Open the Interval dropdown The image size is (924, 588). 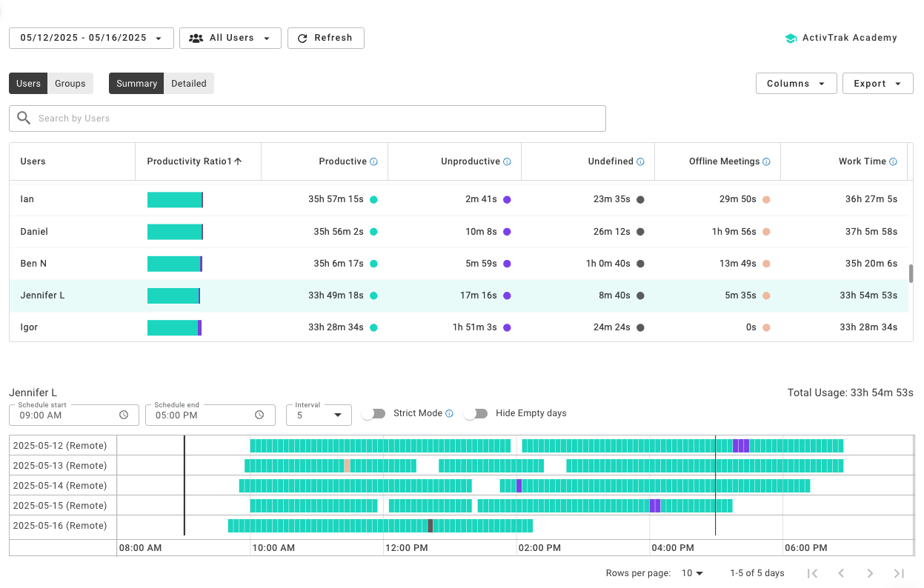point(319,415)
